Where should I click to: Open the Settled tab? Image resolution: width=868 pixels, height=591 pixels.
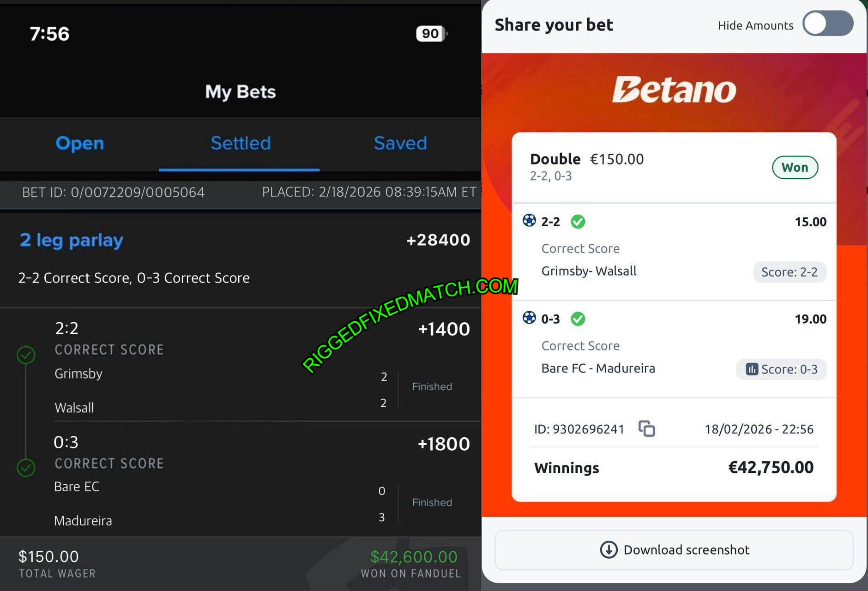pos(241,143)
